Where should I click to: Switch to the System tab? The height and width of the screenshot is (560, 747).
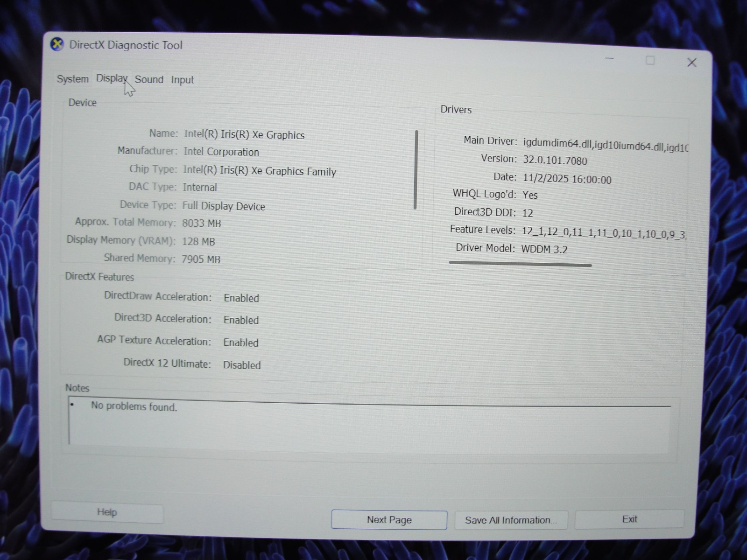[x=72, y=79]
